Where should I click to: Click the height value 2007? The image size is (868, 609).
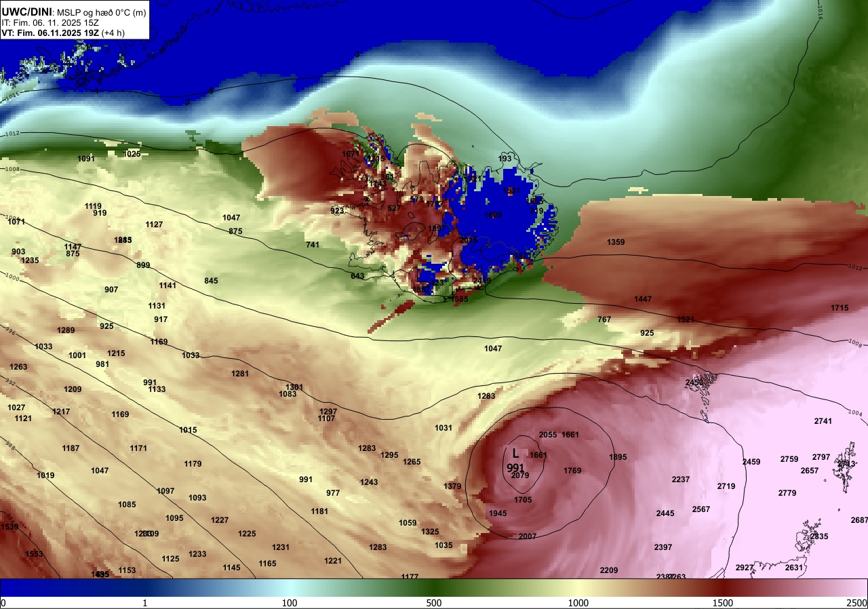528,536
